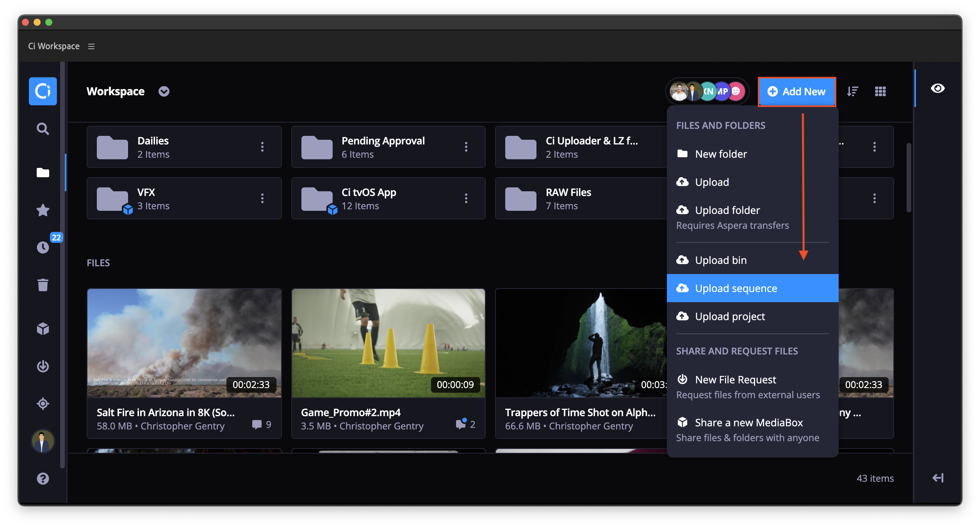The width and height of the screenshot is (980, 527).
Task: Toggle the files folder view in sidebar
Action: (x=43, y=173)
